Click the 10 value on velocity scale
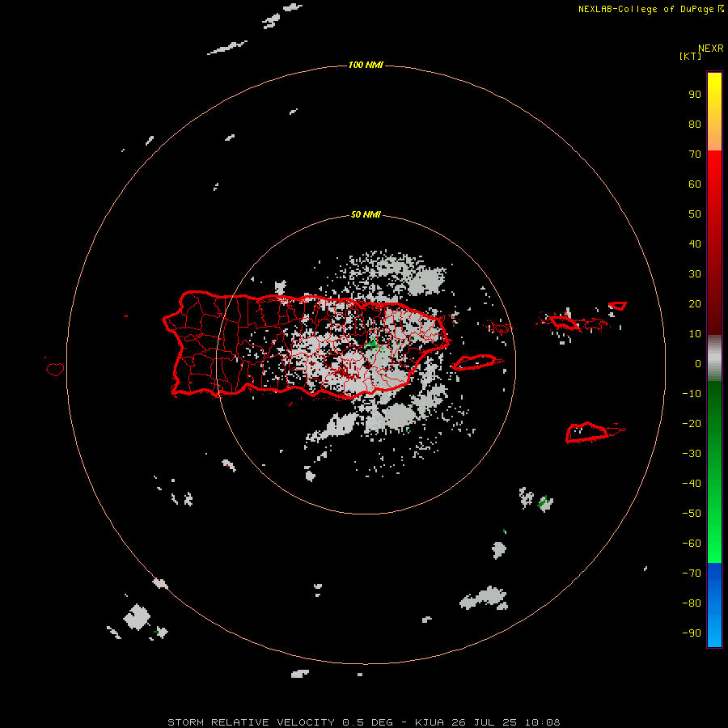728x728 pixels. pyautogui.click(x=695, y=334)
